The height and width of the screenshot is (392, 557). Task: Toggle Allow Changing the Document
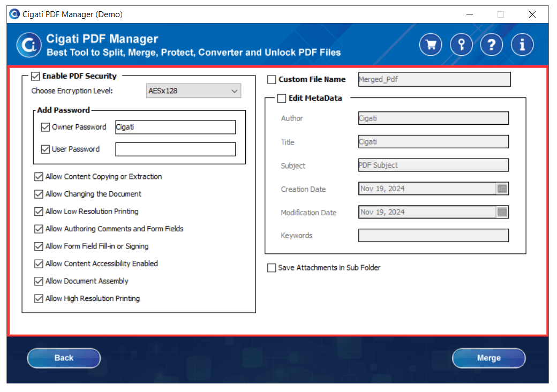[x=39, y=194]
